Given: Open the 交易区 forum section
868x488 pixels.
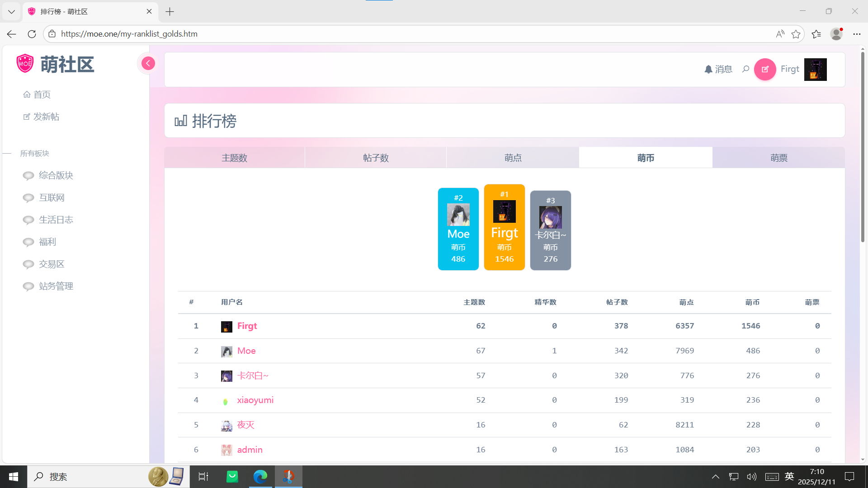Looking at the screenshot, I should pos(52,264).
